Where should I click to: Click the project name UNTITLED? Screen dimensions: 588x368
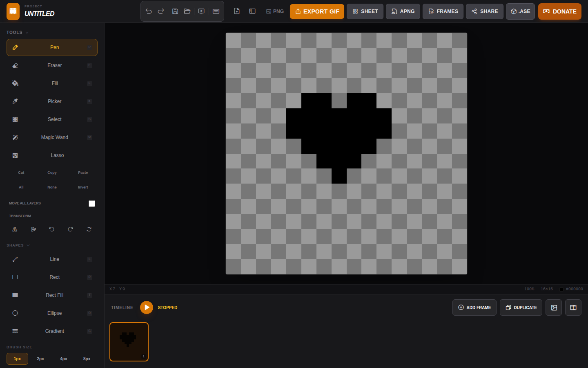pos(40,13)
